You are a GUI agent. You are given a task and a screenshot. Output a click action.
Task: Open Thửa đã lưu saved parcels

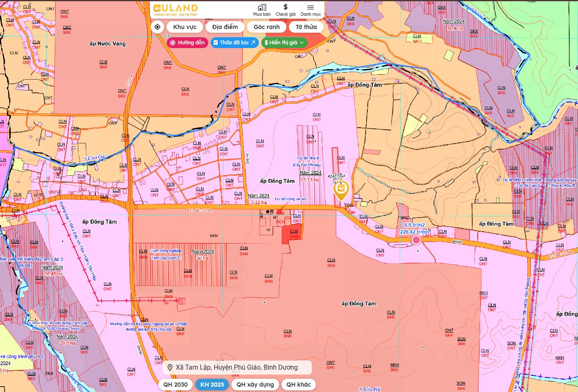(235, 43)
